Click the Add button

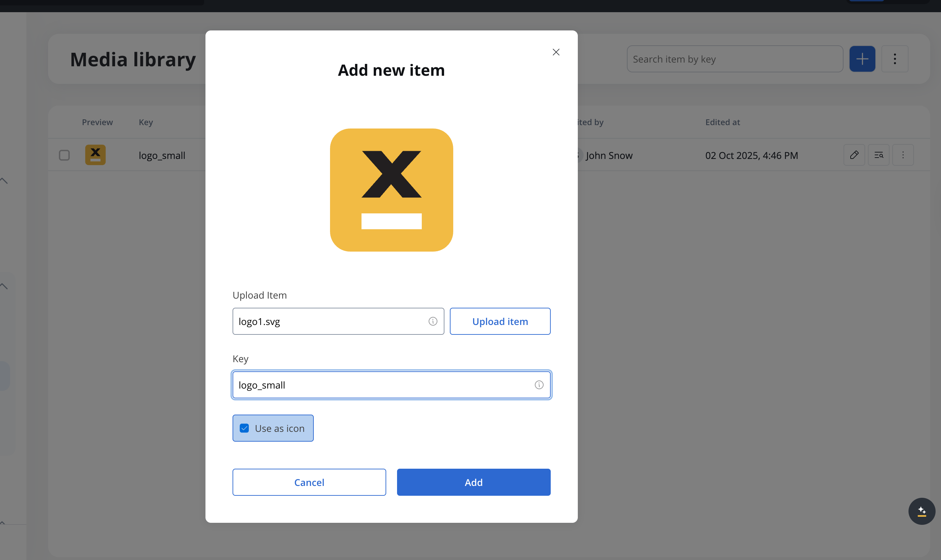474,482
